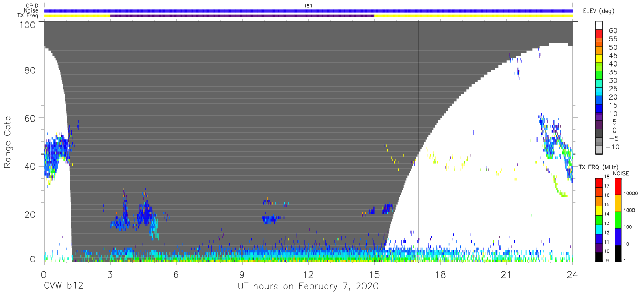Click the '151' CPID value above the plot

[308, 6]
